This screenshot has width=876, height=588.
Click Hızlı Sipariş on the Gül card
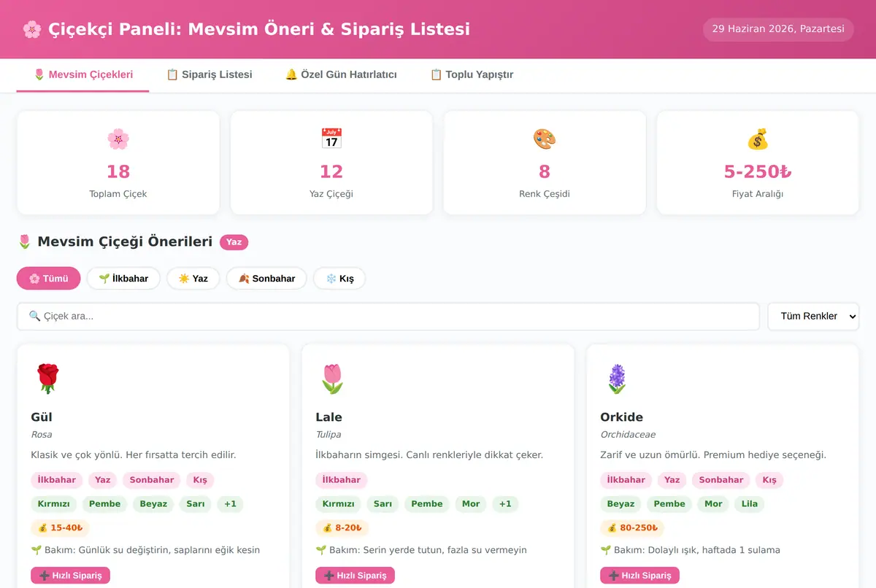(x=71, y=576)
